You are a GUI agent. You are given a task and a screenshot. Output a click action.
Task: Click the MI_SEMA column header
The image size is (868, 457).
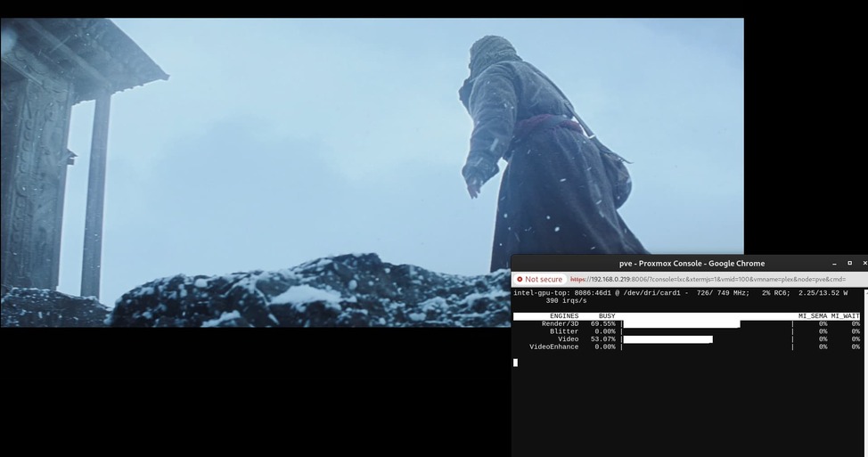coord(813,316)
